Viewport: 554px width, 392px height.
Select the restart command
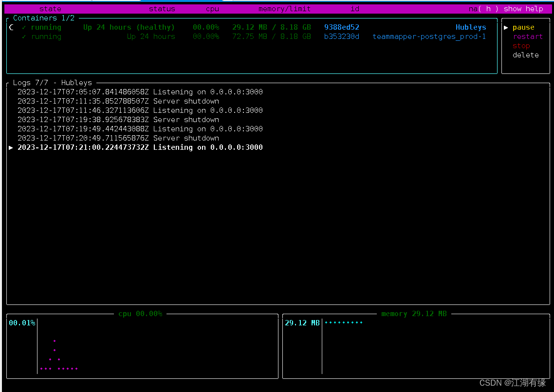point(528,36)
